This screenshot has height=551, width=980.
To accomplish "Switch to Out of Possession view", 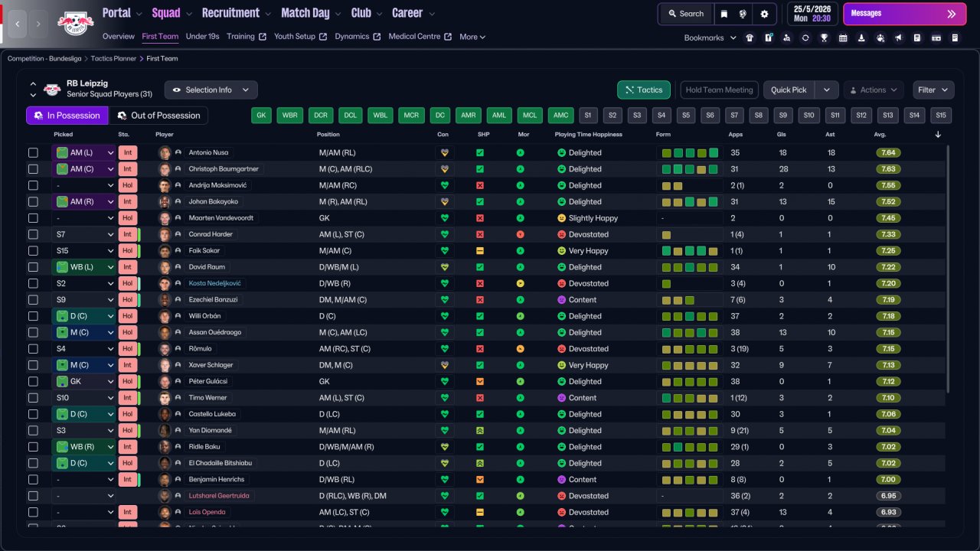I will (158, 116).
